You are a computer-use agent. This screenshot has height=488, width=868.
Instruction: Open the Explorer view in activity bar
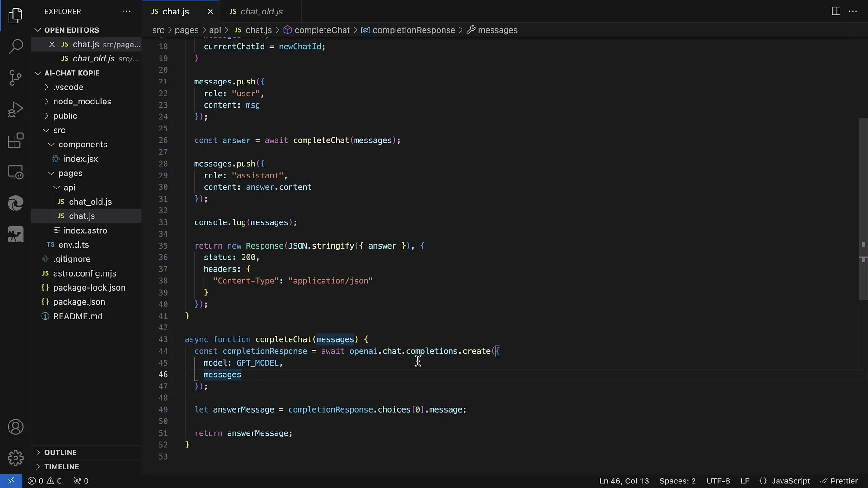15,16
